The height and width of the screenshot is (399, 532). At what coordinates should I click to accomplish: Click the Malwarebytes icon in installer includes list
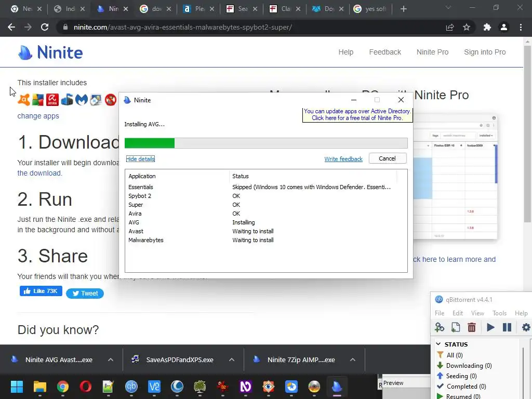pyautogui.click(x=82, y=100)
